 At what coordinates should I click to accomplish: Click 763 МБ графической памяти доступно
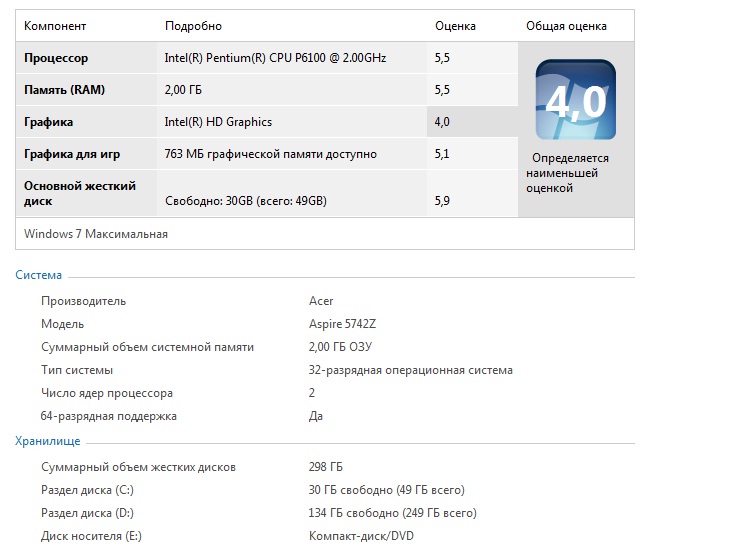(x=270, y=154)
